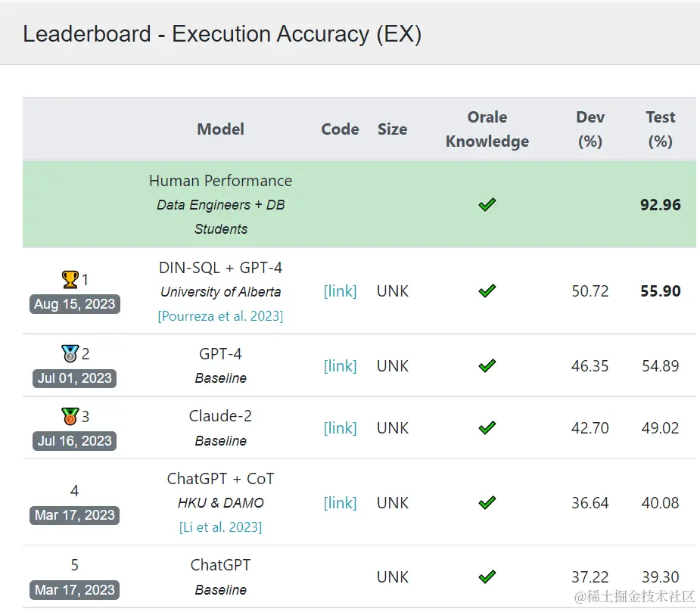Click the gold trophy icon for rank 1

[x=70, y=279]
